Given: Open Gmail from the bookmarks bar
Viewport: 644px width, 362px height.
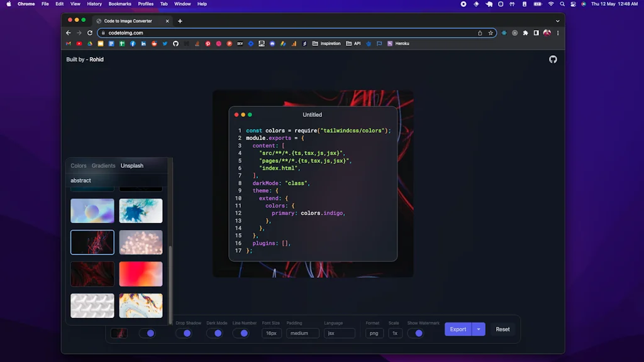Looking at the screenshot, I should (x=68, y=43).
